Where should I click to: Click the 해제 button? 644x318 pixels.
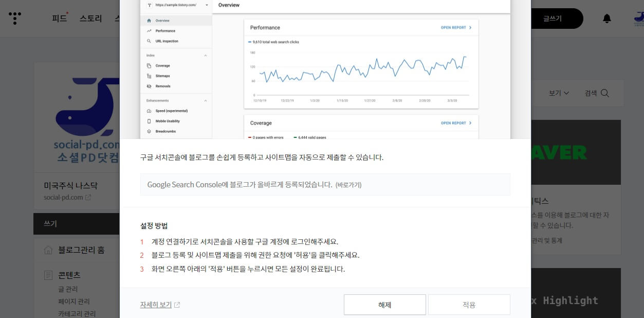(385, 305)
